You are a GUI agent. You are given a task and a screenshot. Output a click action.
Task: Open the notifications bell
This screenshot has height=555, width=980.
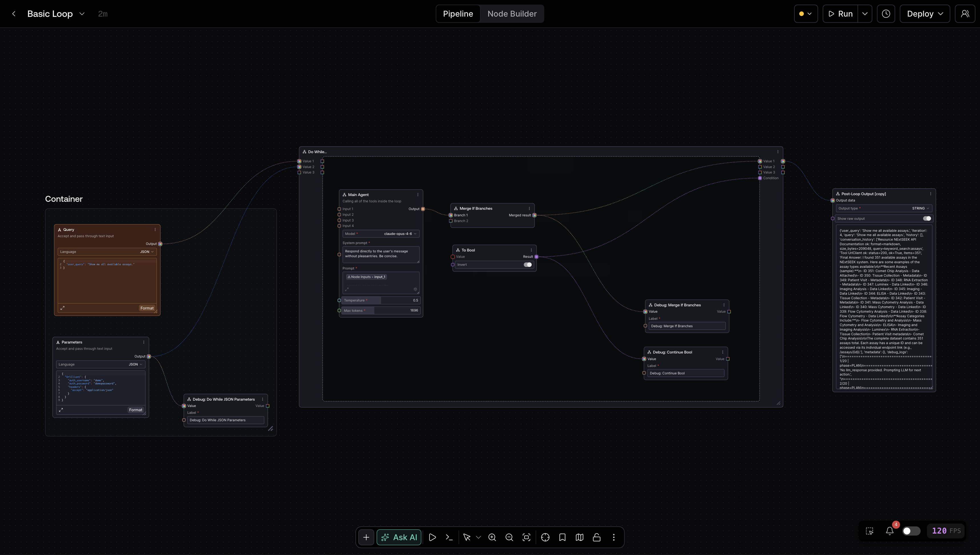889,531
